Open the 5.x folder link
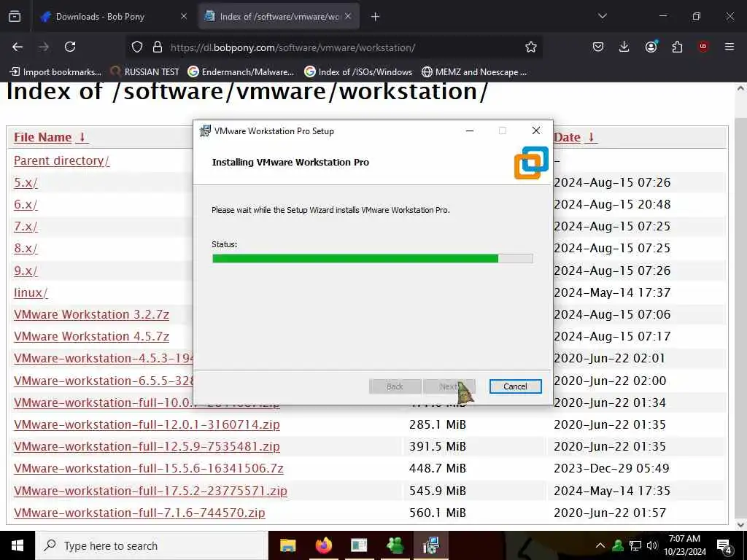Viewport: 747px width, 560px height. pyautogui.click(x=26, y=182)
